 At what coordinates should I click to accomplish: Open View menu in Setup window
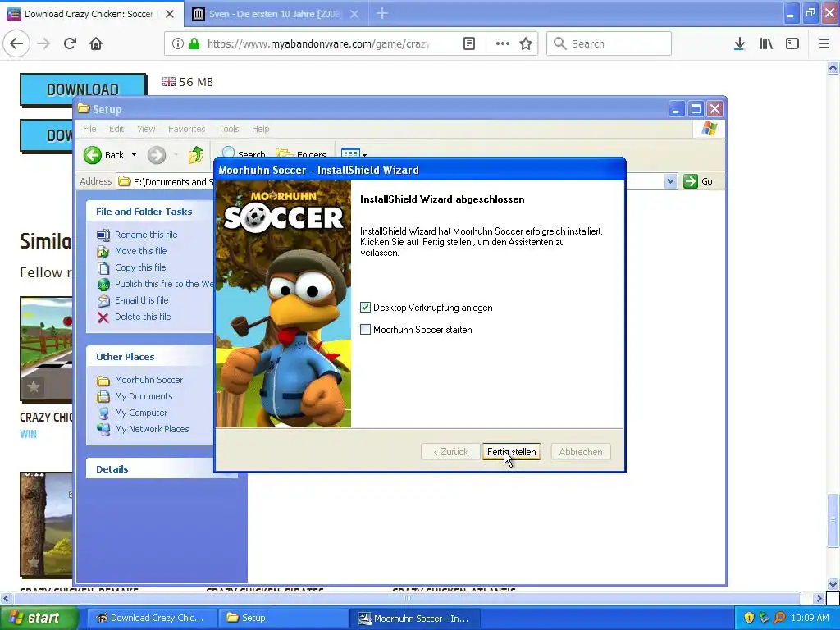[x=146, y=129]
